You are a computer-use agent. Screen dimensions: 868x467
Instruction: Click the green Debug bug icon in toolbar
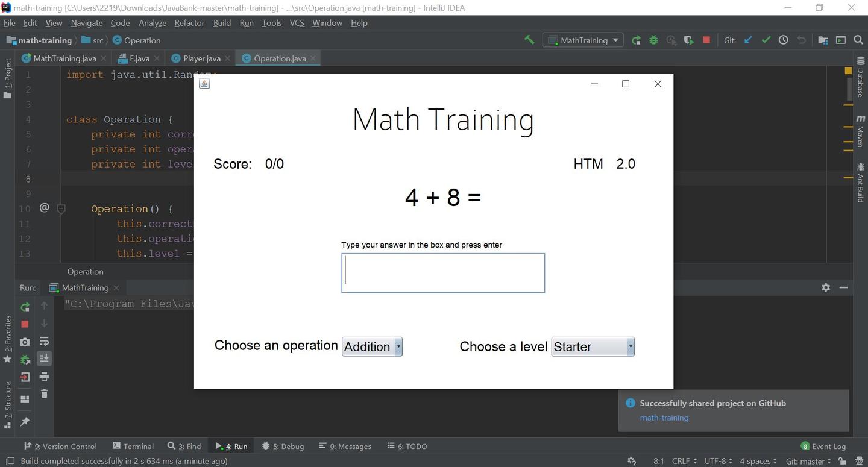pos(653,40)
